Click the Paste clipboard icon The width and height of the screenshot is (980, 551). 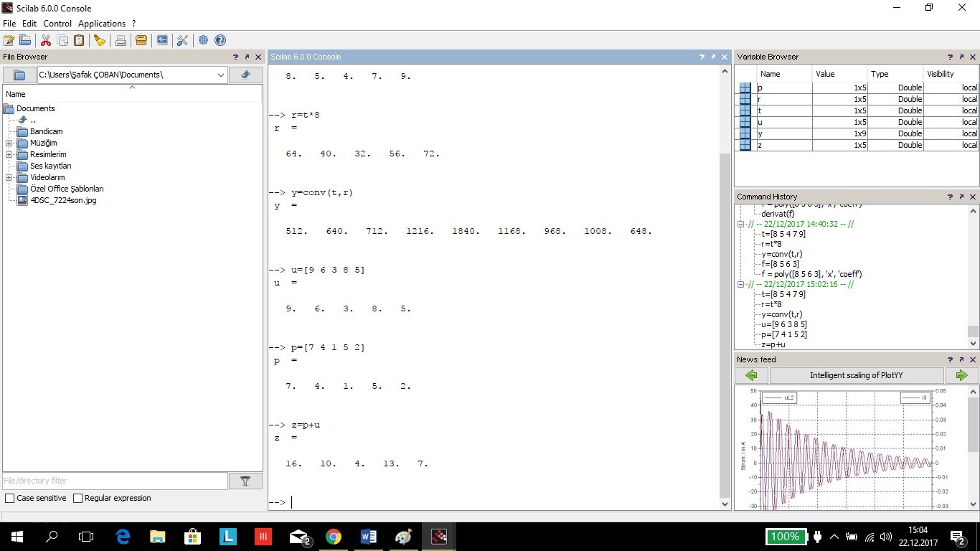pos(79,40)
